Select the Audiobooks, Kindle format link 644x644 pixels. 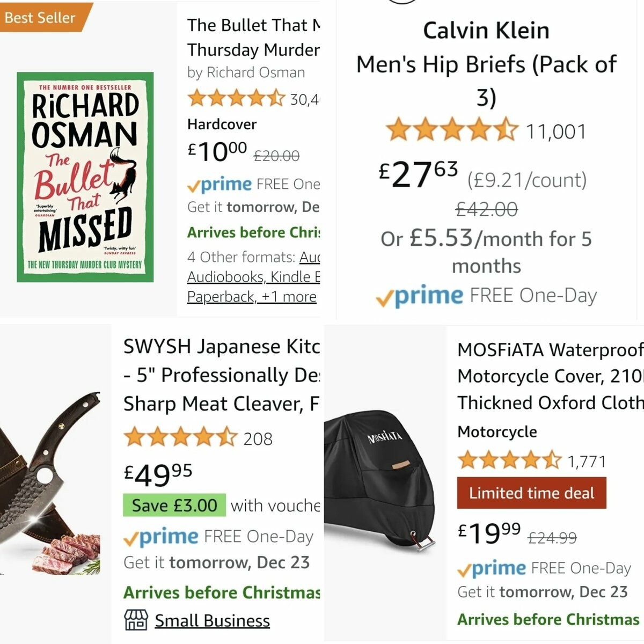(x=253, y=277)
